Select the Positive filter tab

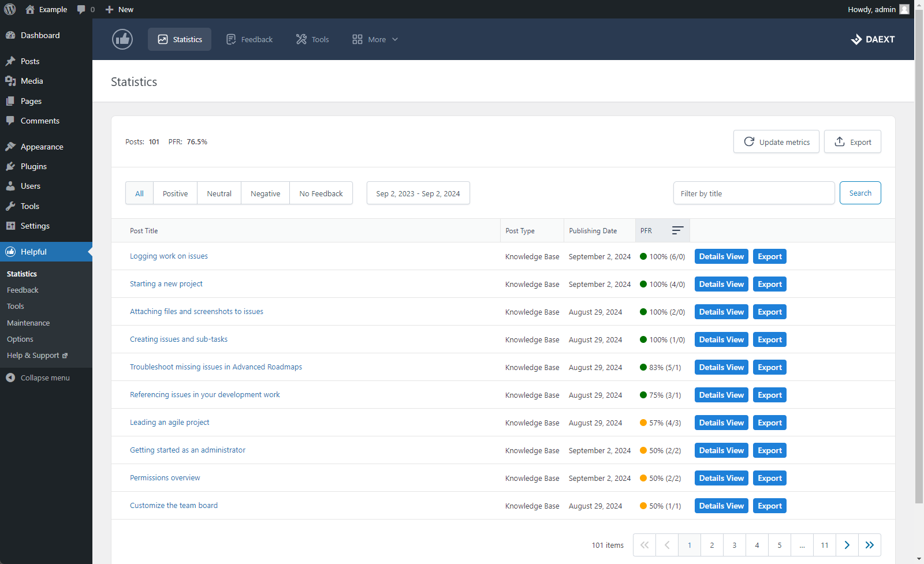point(176,193)
